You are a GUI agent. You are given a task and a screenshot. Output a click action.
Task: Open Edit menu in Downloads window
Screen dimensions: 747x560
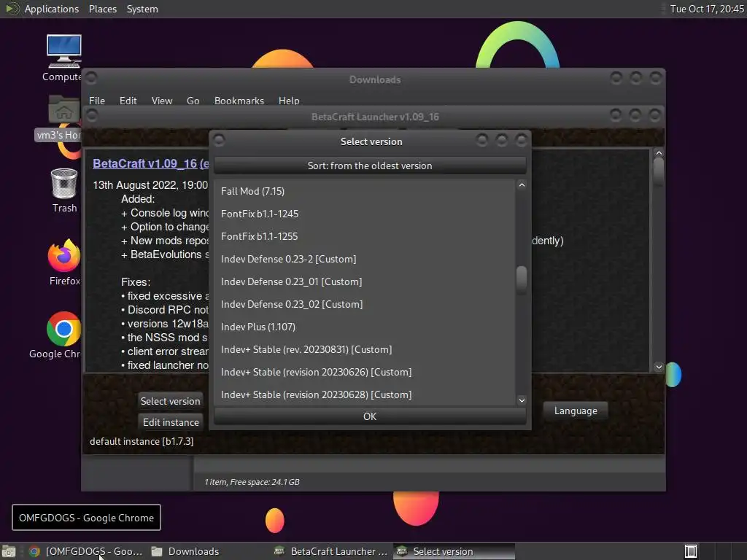tap(128, 101)
